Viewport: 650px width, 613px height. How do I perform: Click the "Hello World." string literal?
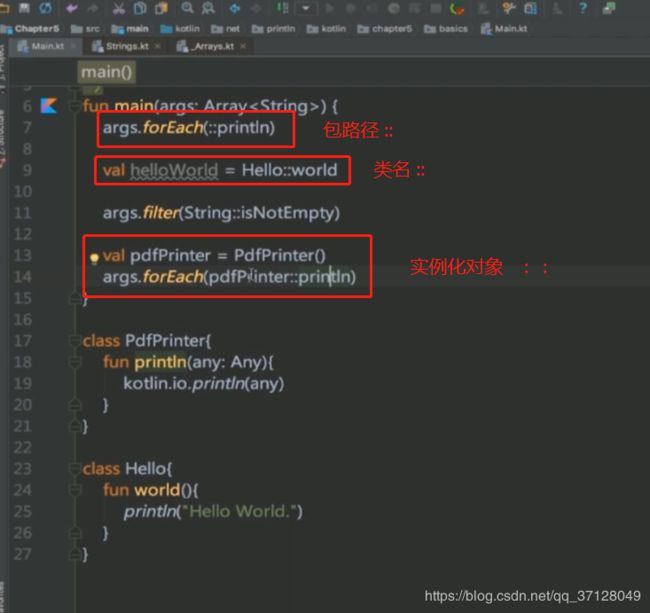tap(238, 511)
